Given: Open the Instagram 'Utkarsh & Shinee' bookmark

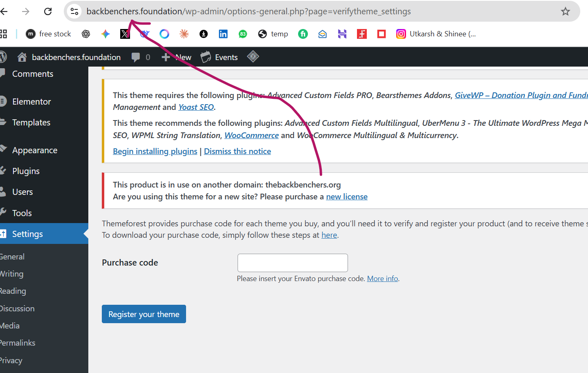Looking at the screenshot, I should (436, 34).
